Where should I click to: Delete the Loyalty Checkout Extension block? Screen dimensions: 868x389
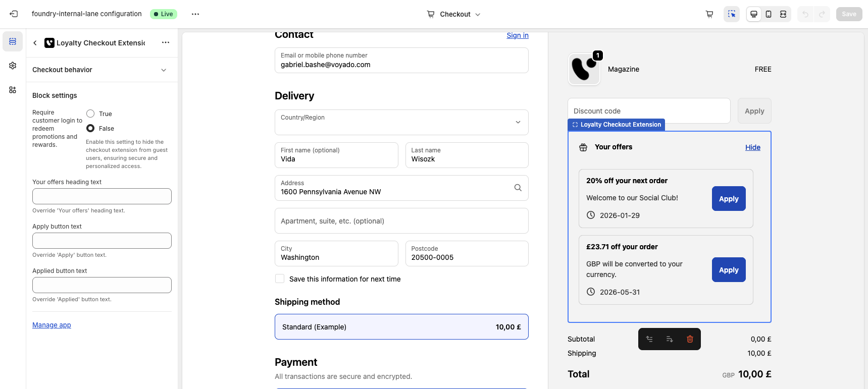[690, 339]
